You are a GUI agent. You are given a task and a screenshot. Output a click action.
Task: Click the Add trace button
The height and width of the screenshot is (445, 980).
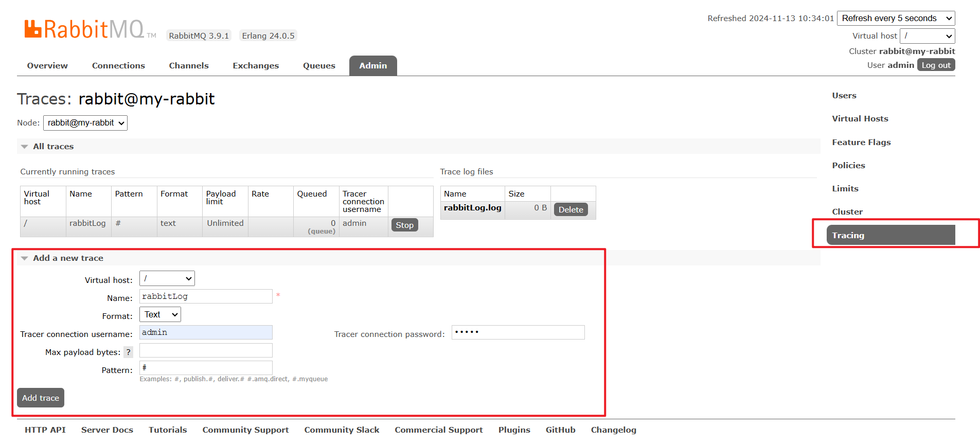pos(41,398)
